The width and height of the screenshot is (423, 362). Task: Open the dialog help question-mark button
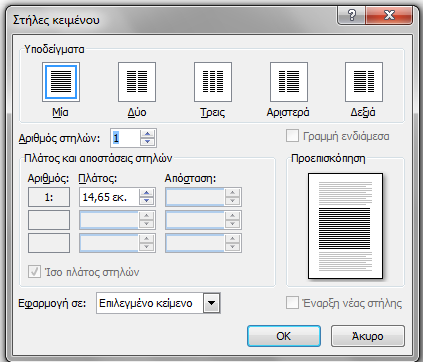click(x=351, y=15)
